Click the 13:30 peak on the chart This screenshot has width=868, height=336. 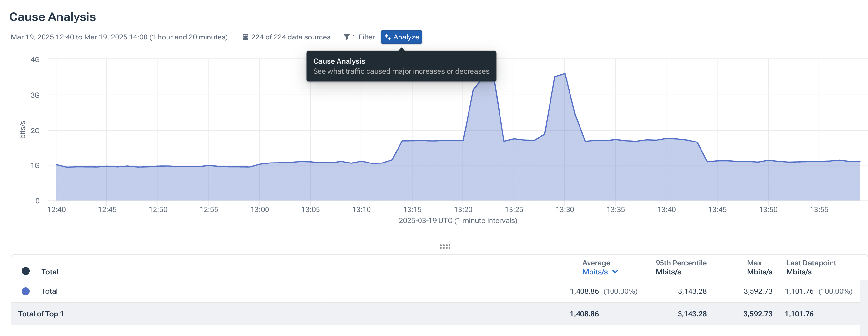564,74
